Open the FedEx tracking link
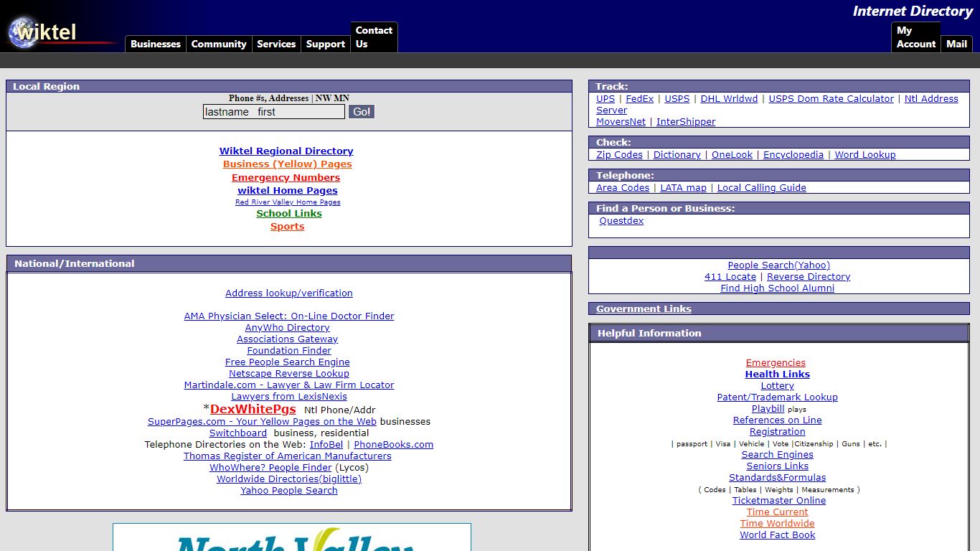980x551 pixels. 640,99
